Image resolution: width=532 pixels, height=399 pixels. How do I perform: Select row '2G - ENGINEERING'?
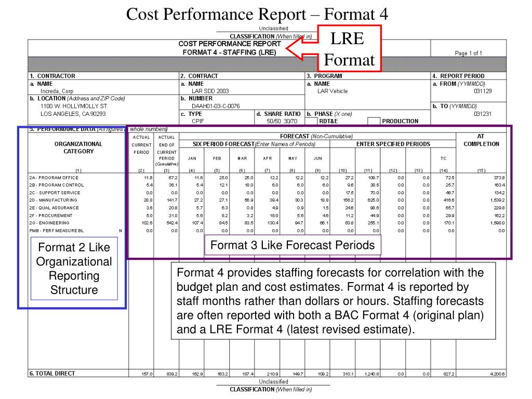tap(267, 223)
